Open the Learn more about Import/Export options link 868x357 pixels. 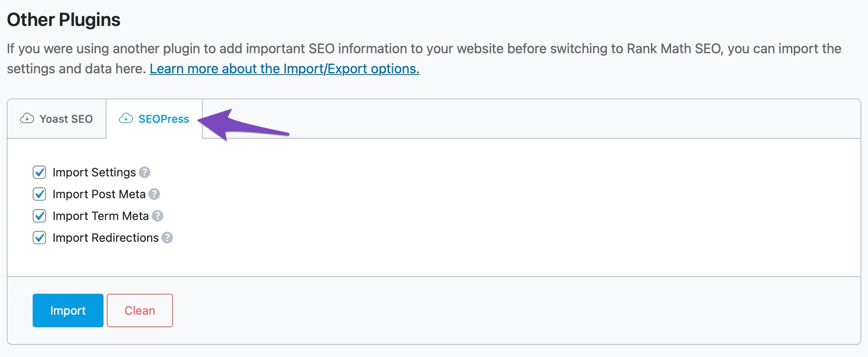click(x=284, y=69)
